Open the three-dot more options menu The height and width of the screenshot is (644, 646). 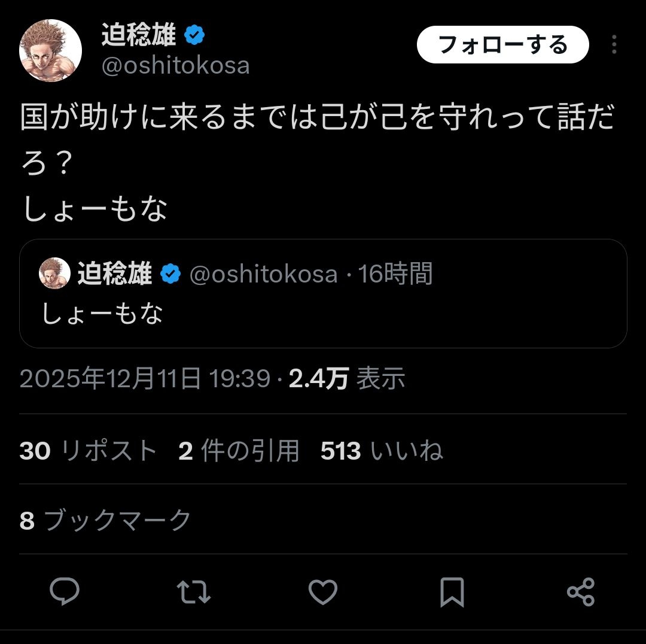[x=614, y=45]
